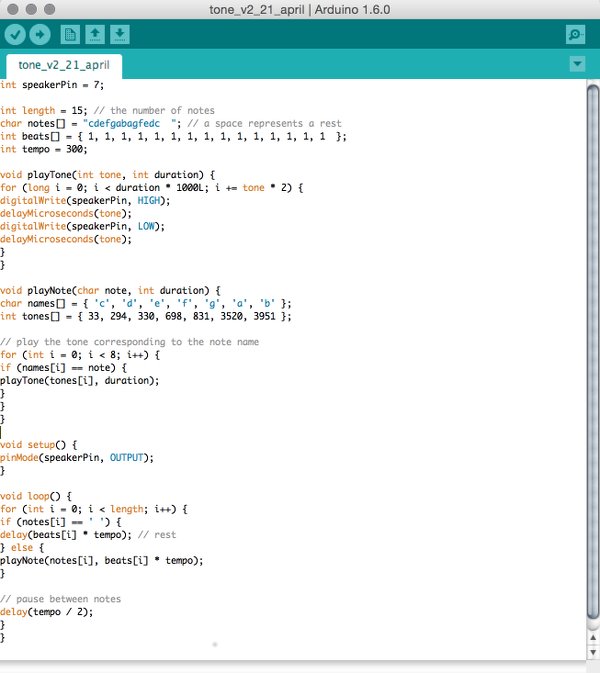Click on 'int tempo = 300;' line

pos(43,149)
